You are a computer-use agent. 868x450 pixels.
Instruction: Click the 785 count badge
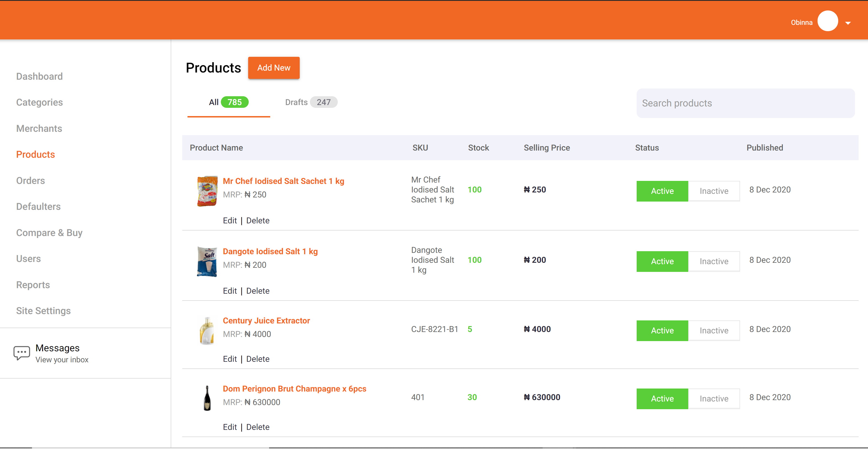tap(235, 102)
